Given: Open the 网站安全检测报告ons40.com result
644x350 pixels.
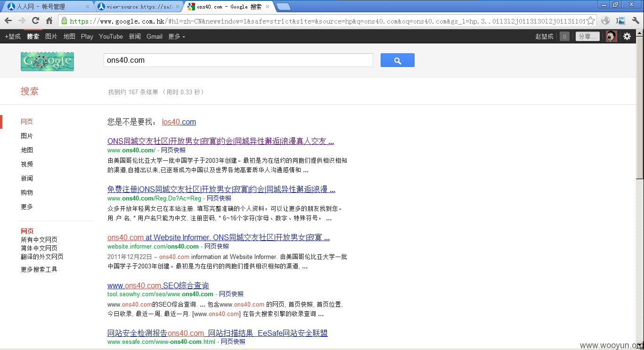Looking at the screenshot, I should (218, 333).
